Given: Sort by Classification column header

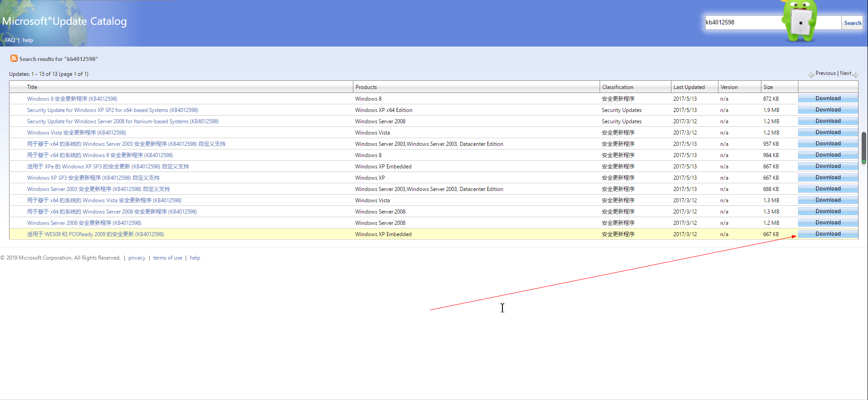Looking at the screenshot, I should [x=618, y=87].
